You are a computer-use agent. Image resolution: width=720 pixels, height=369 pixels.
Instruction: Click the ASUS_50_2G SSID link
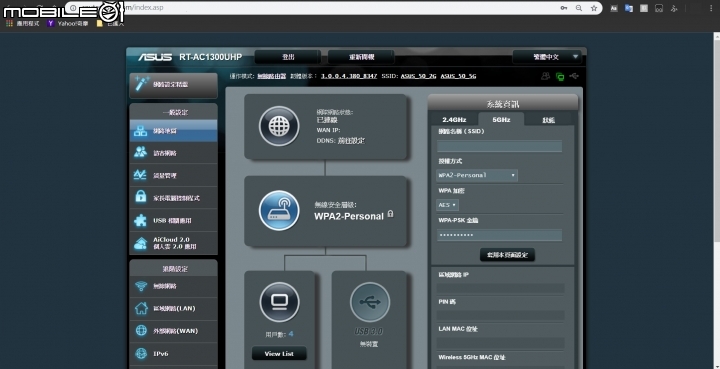point(418,76)
